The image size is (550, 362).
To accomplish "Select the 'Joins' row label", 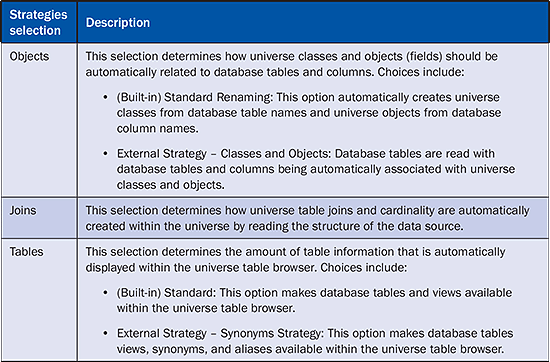I will click(23, 210).
